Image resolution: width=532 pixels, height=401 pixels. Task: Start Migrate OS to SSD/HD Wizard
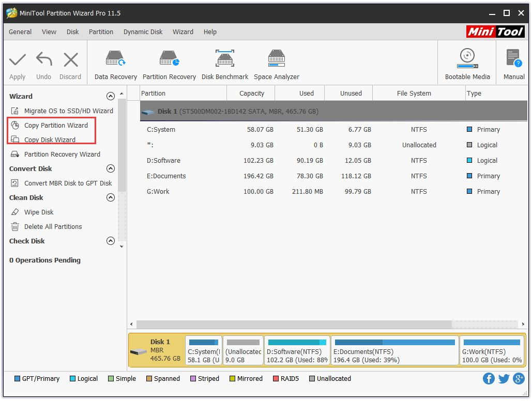(x=69, y=111)
